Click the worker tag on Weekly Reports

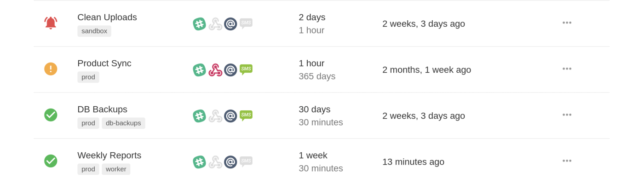coord(116,169)
